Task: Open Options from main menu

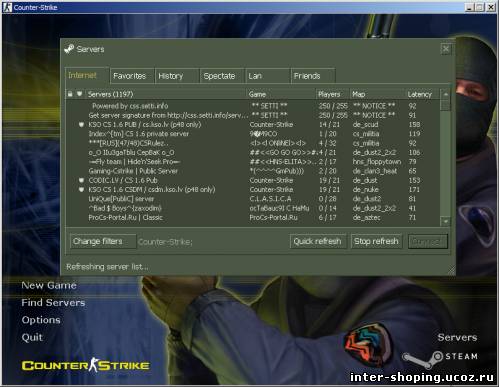Action: [41, 320]
